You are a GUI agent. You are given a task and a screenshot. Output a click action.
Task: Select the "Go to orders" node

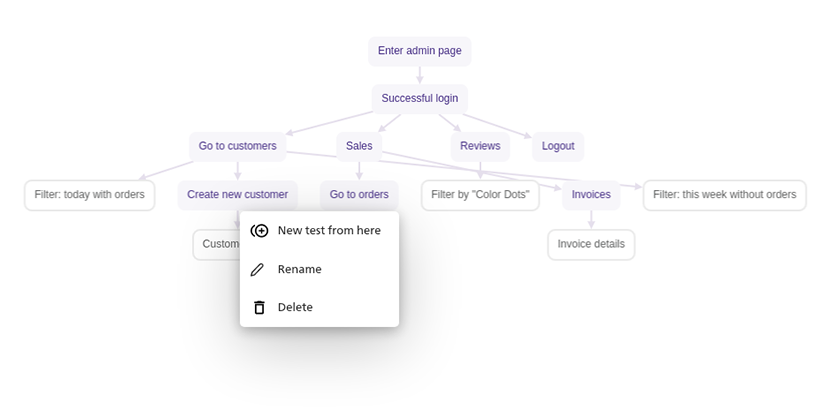pyautogui.click(x=359, y=195)
